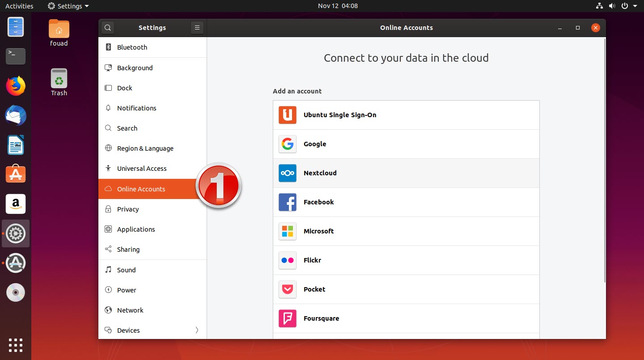Open the Background settings panel

(x=153, y=68)
